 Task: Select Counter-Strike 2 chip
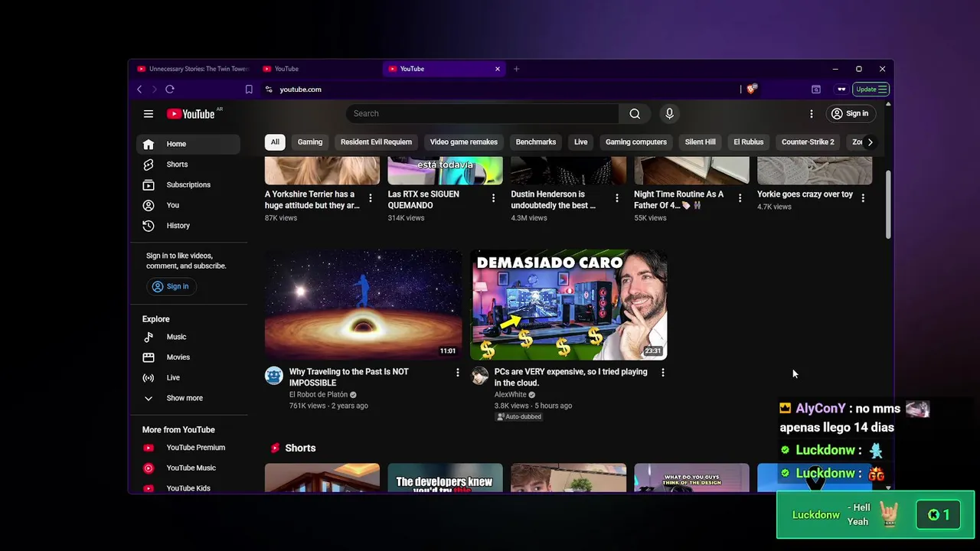click(808, 142)
